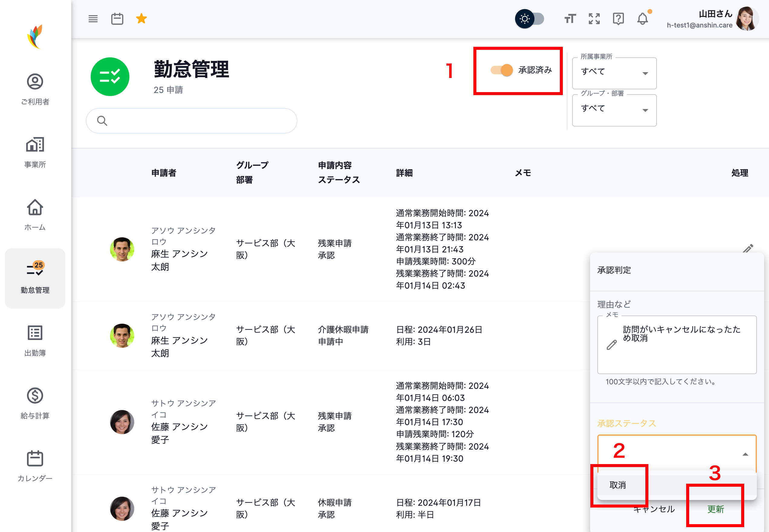Click the hamburger menu icon

(x=93, y=19)
